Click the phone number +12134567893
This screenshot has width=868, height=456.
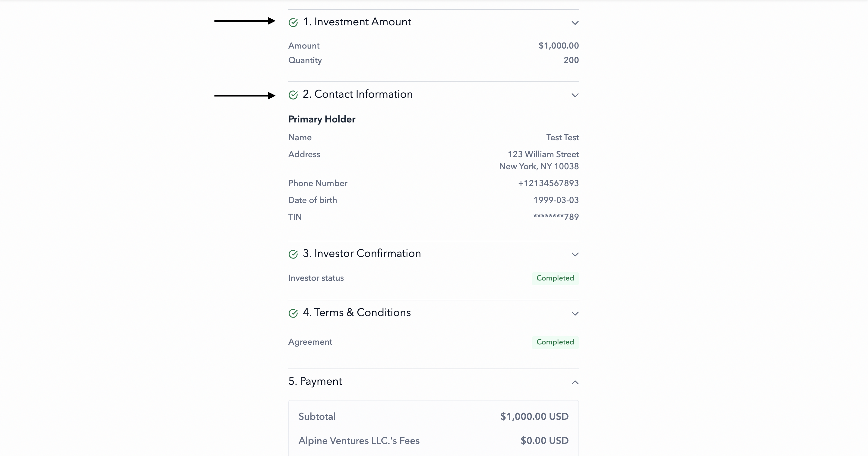coord(548,183)
